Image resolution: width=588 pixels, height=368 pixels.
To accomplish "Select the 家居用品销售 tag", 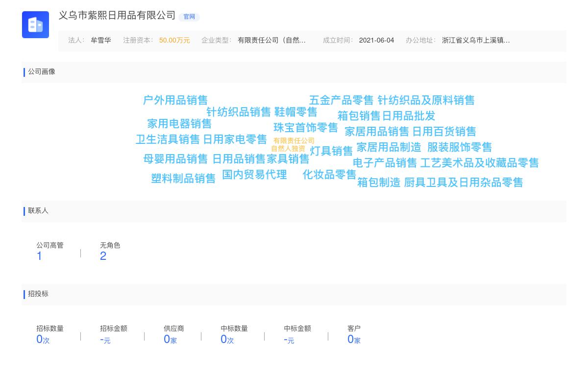I will point(377,132).
